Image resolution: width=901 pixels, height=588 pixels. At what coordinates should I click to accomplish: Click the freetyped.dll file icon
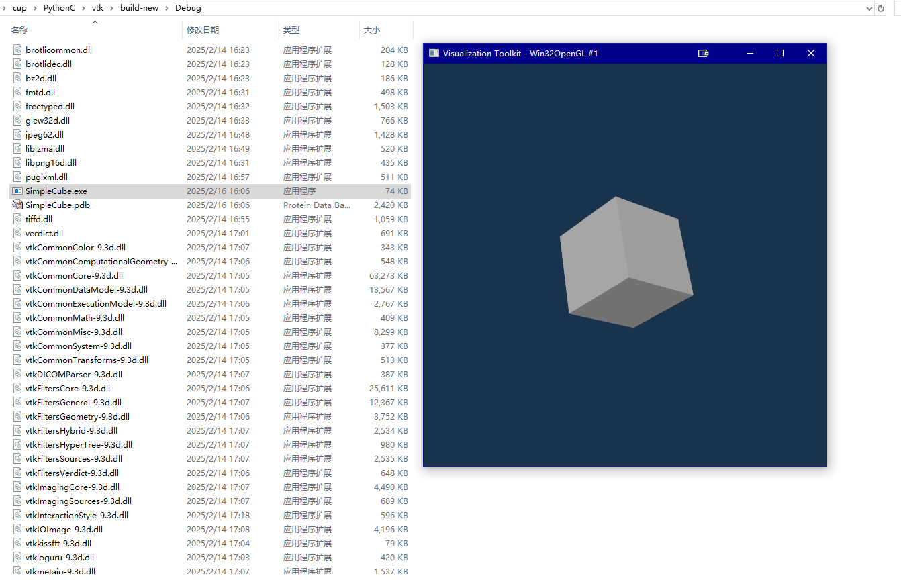coord(17,106)
